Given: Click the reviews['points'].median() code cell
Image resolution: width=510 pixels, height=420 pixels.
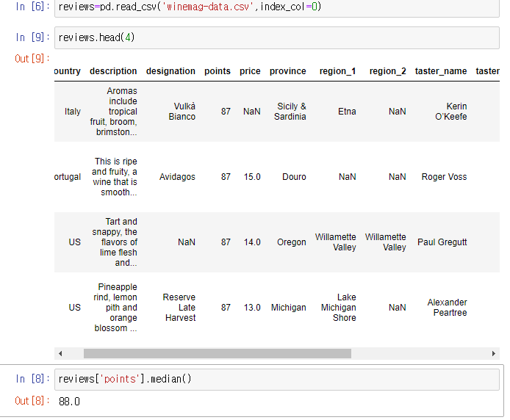Looking at the screenshot, I should (277, 380).
